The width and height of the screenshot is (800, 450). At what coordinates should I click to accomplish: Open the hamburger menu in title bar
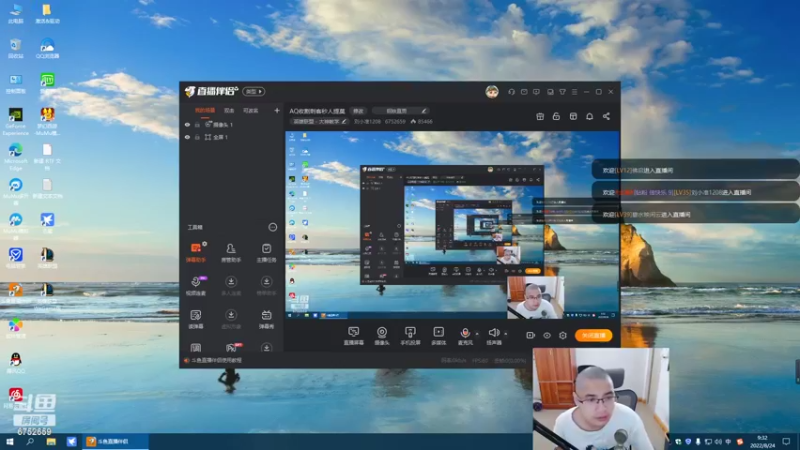pyautogui.click(x=574, y=92)
